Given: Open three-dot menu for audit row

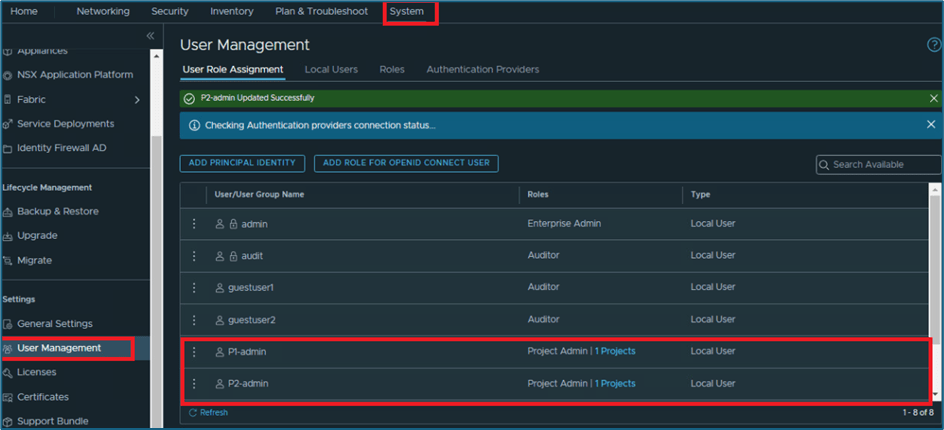Looking at the screenshot, I should (195, 256).
